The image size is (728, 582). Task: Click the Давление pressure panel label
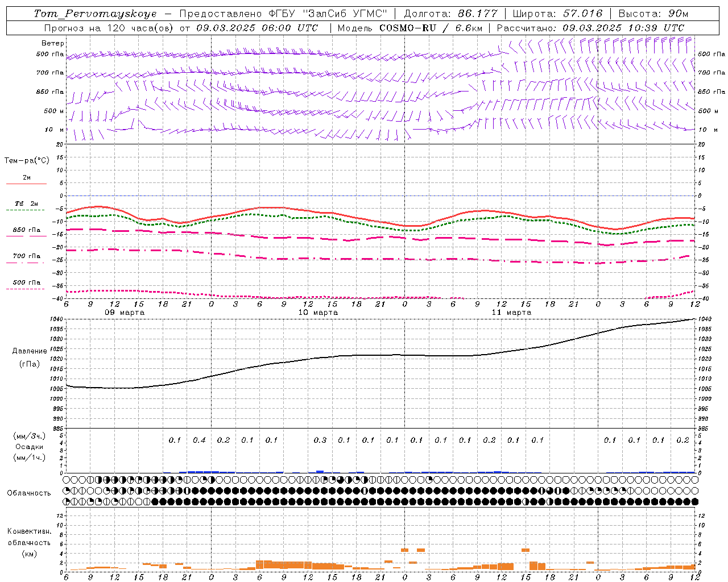[30, 351]
